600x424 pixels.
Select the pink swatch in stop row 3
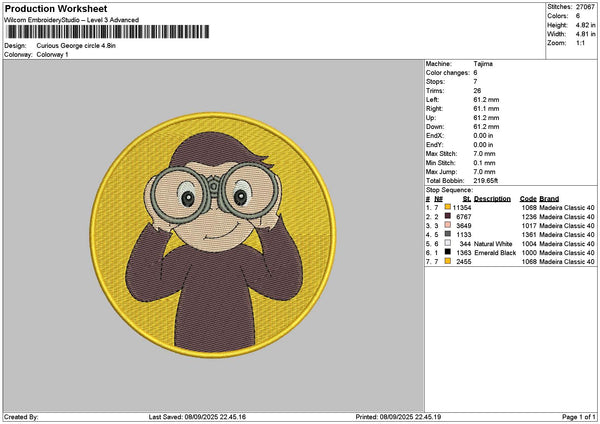[448, 225]
